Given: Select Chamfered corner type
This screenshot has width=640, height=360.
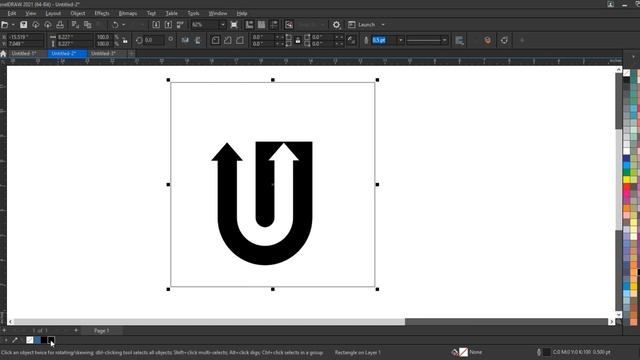Looking at the screenshot, I should [240, 40].
